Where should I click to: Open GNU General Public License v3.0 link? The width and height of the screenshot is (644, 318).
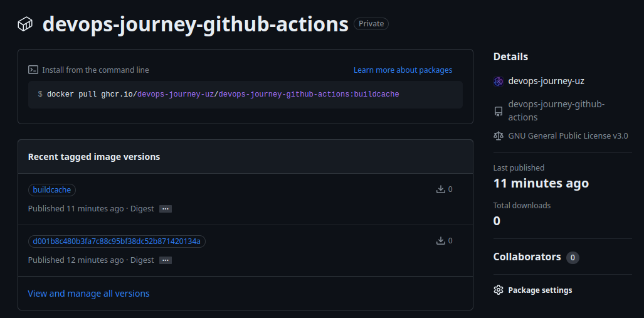click(x=568, y=135)
